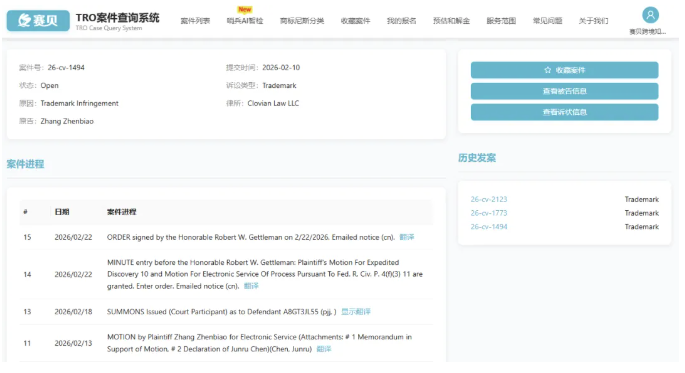Viewport: 685px width, 373px height.
Task: Click 翻译 link on docket entry 15
Action: pyautogui.click(x=407, y=237)
